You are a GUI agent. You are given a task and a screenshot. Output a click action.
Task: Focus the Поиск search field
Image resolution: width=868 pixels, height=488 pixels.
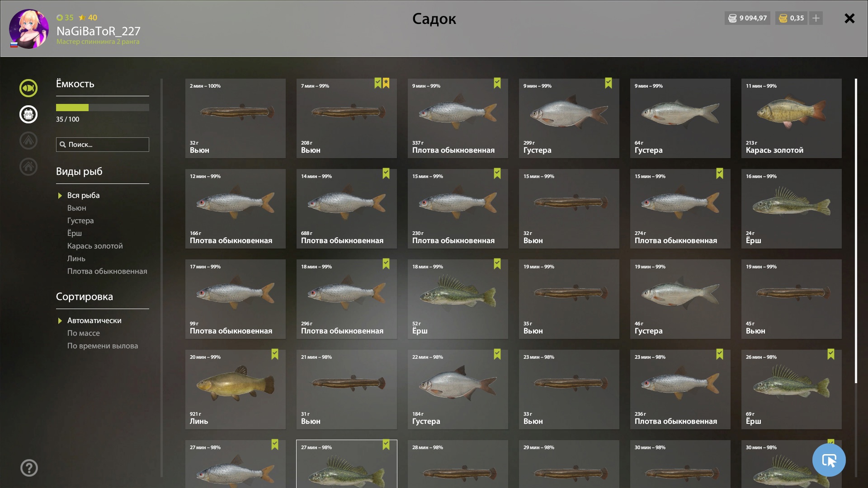click(102, 145)
